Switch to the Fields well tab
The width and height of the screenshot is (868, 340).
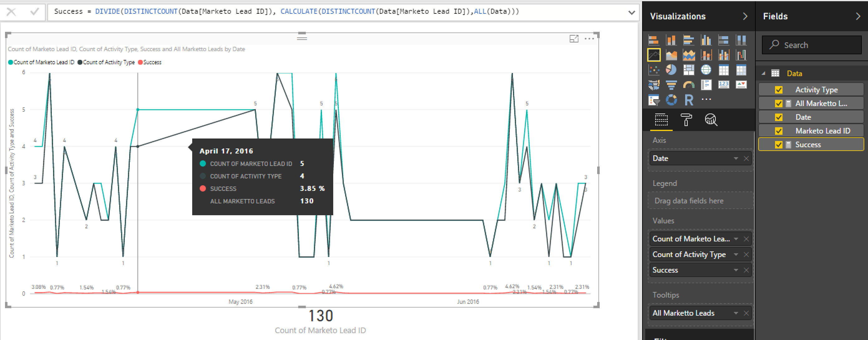(661, 120)
